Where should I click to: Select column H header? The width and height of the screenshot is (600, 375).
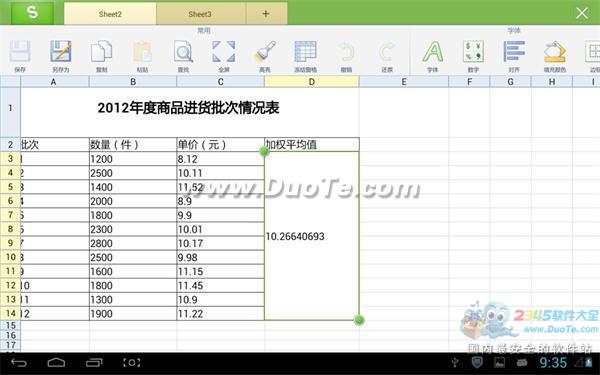552,82
